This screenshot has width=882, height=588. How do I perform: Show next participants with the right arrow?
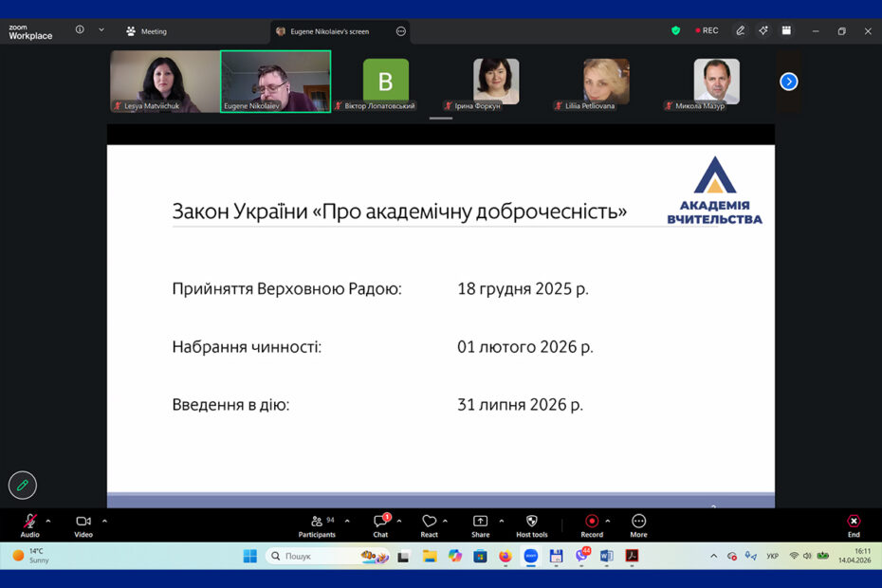(788, 82)
